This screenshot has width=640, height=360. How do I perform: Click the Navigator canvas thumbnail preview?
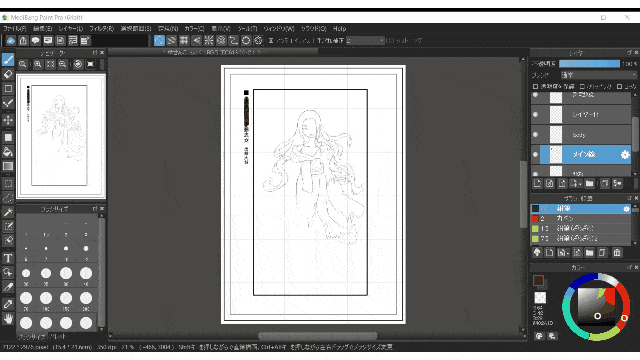61,136
